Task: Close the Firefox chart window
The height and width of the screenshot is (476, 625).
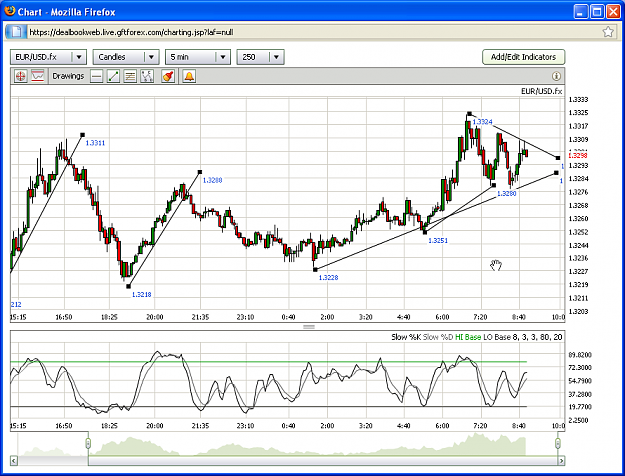Action: pyautogui.click(x=613, y=12)
